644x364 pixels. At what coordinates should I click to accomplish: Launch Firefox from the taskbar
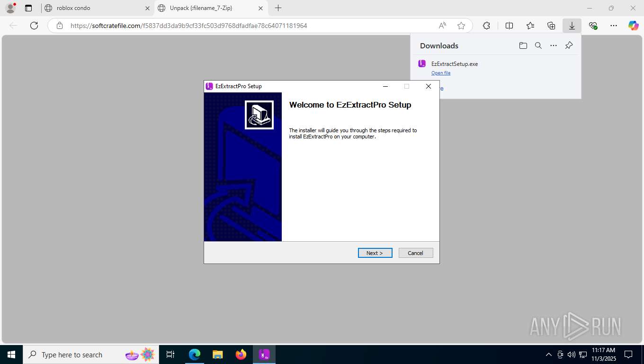click(x=241, y=355)
